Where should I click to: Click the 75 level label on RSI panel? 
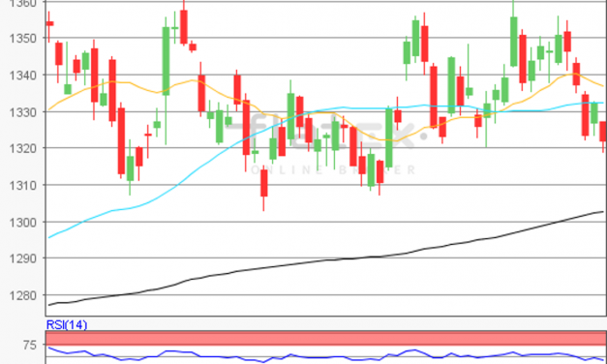click(30, 345)
